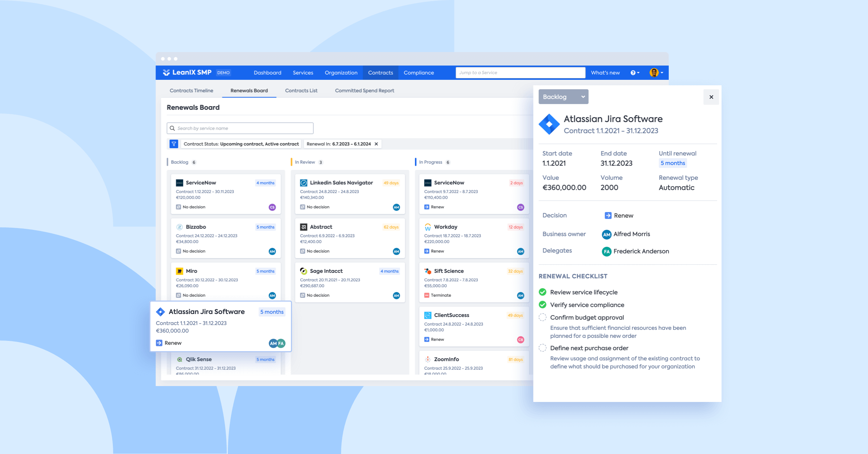Click the CS avatar on Backlog ServiceNow card
Screen dimensions: 868x454
click(x=272, y=207)
